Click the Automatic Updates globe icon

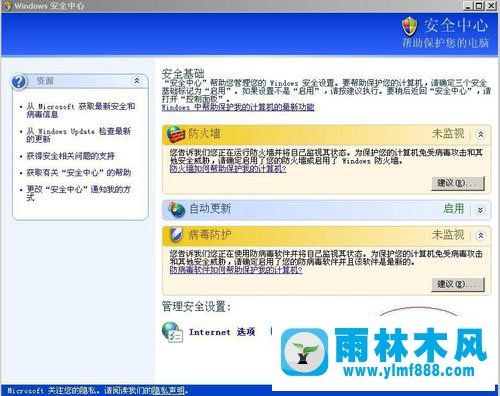pos(176,210)
